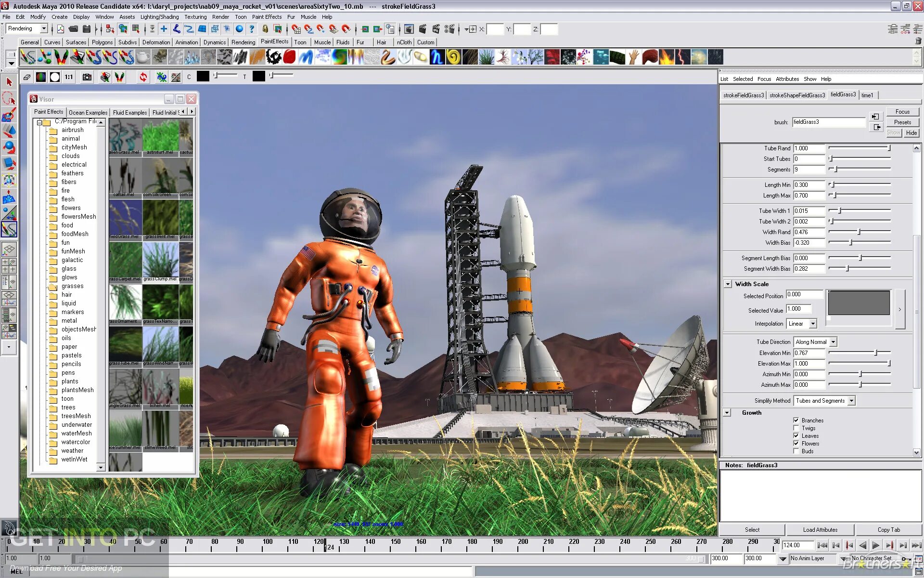Click the Load Attributes button
The image size is (924, 578).
coord(820,530)
